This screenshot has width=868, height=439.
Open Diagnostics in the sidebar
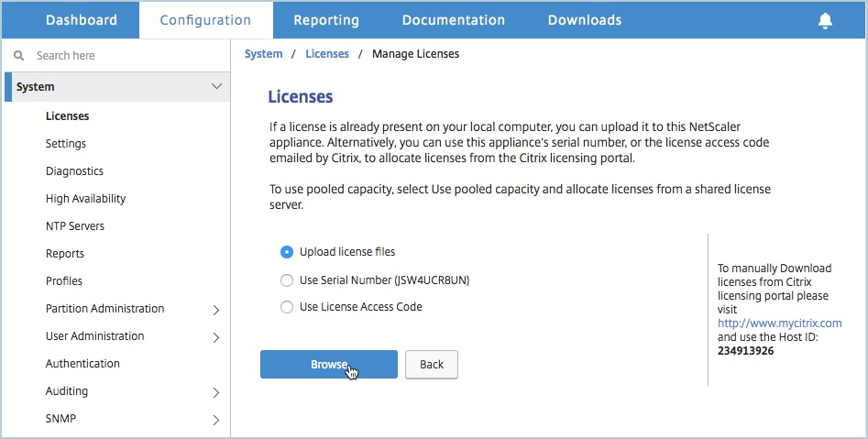75,171
